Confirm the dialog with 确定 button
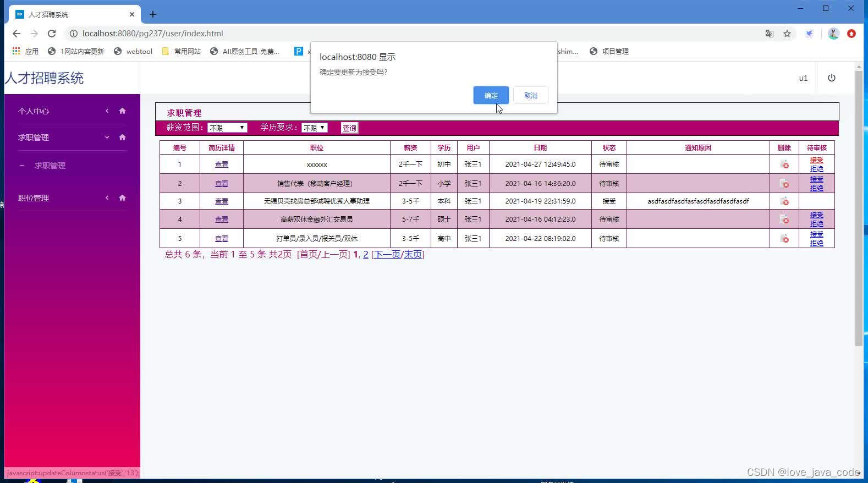Screen dimensions: 868x483 [491, 95]
